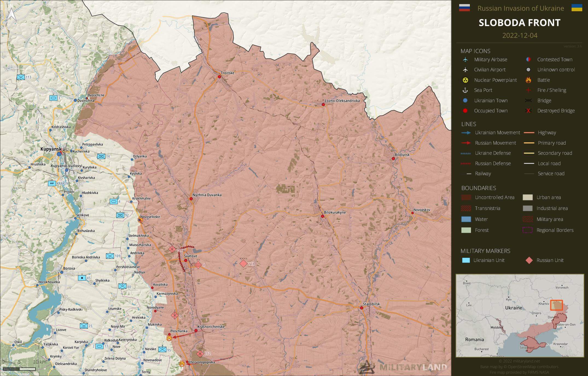Select Russian unit marker 1 TA

(243, 264)
